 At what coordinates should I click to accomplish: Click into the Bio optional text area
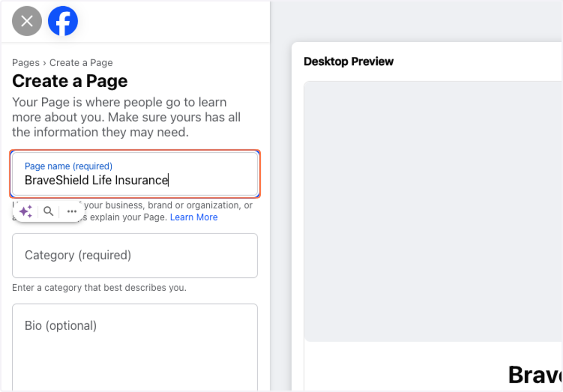(135, 347)
